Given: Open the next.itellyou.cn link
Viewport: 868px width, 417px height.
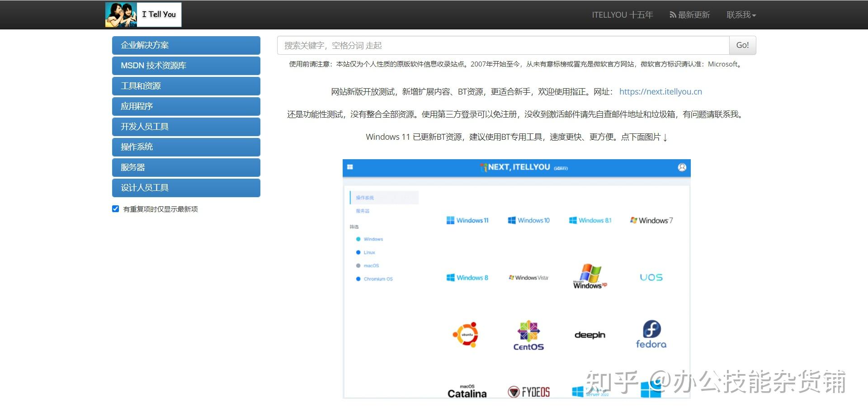Looking at the screenshot, I should pyautogui.click(x=660, y=92).
